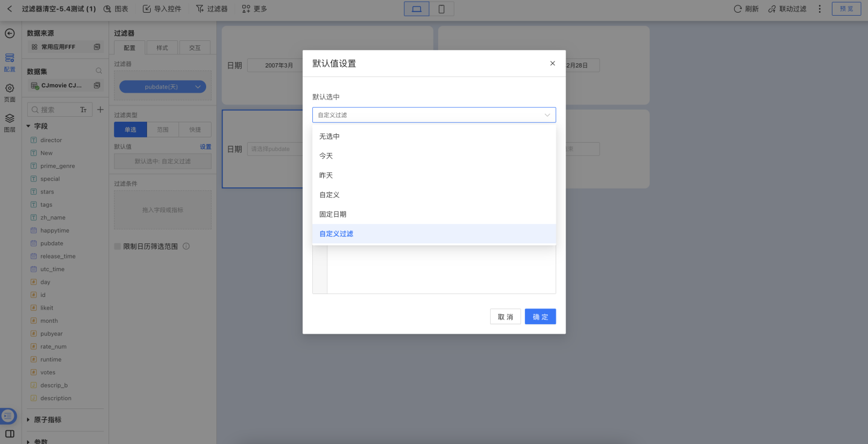This screenshot has width=868, height=444.
Task: Collapse the 字段 fields section
Action: tap(28, 127)
